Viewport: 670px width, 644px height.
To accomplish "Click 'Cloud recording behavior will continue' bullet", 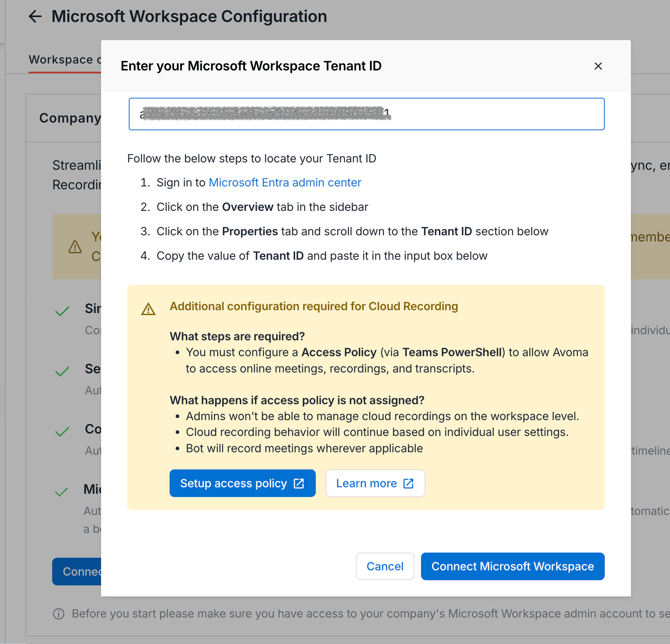I will 377,432.
